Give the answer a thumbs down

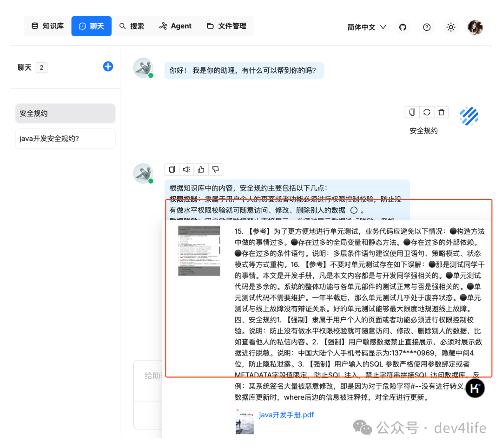[x=216, y=169]
